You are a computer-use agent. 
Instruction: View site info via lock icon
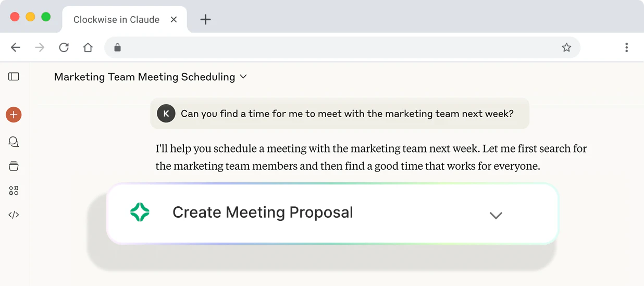coord(117,47)
